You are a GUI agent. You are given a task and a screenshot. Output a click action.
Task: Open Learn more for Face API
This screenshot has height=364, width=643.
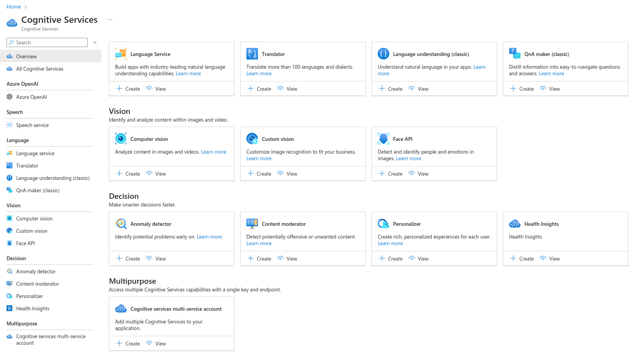click(x=409, y=159)
